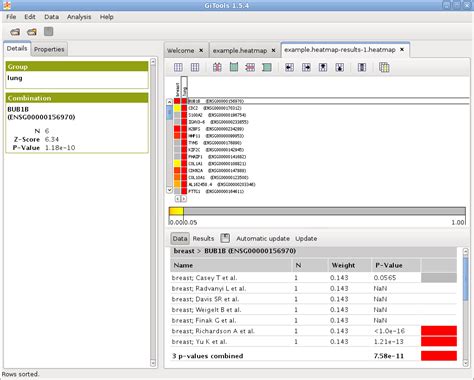Select the row 'breast; Richardson A et al.'

click(x=313, y=331)
